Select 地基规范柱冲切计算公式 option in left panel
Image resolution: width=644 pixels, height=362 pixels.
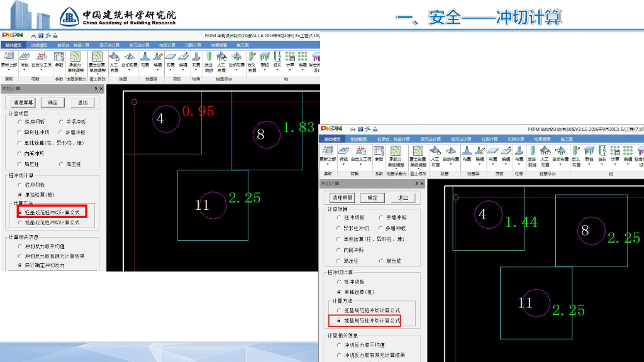point(21,222)
